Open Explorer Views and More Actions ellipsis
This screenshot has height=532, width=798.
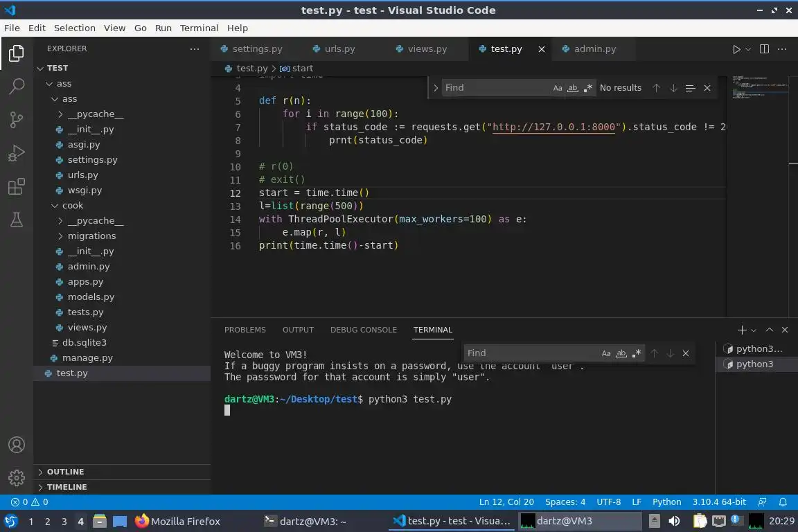coord(195,49)
